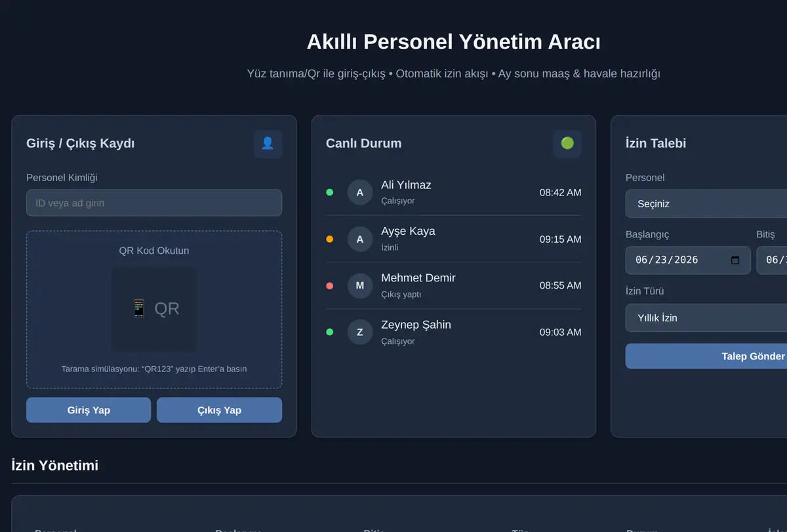Open the İzin Türü Yıllık İzin dropdown

[x=706, y=317]
